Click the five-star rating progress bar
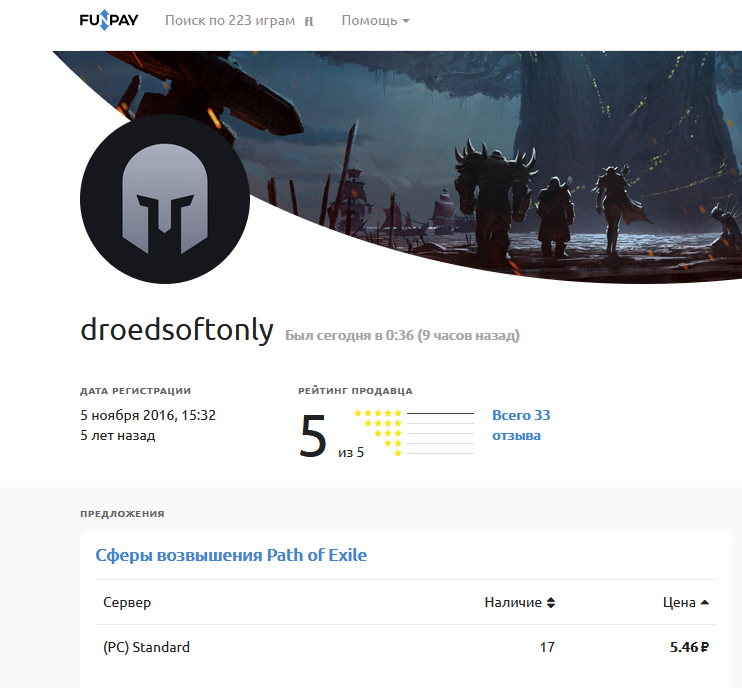This screenshot has width=742, height=688. pos(440,413)
